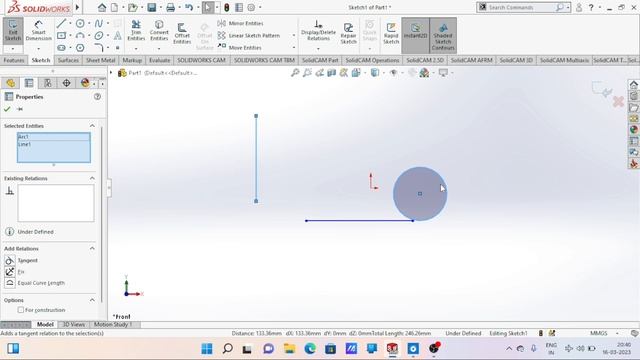
Task: Click the Home icon in title toolbar
Action: pyautogui.click(x=102, y=7)
